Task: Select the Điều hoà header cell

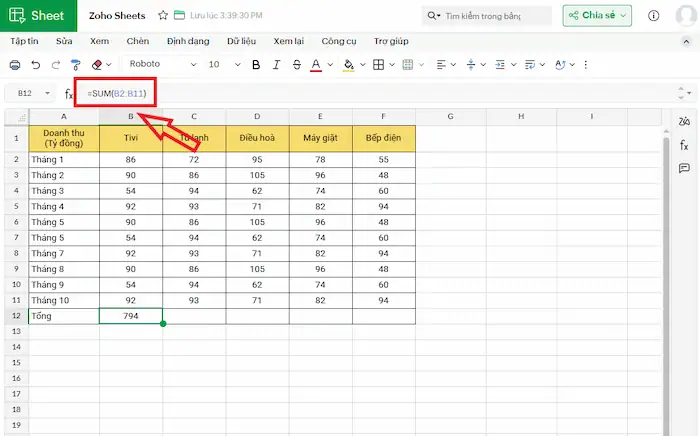Action: [257, 138]
